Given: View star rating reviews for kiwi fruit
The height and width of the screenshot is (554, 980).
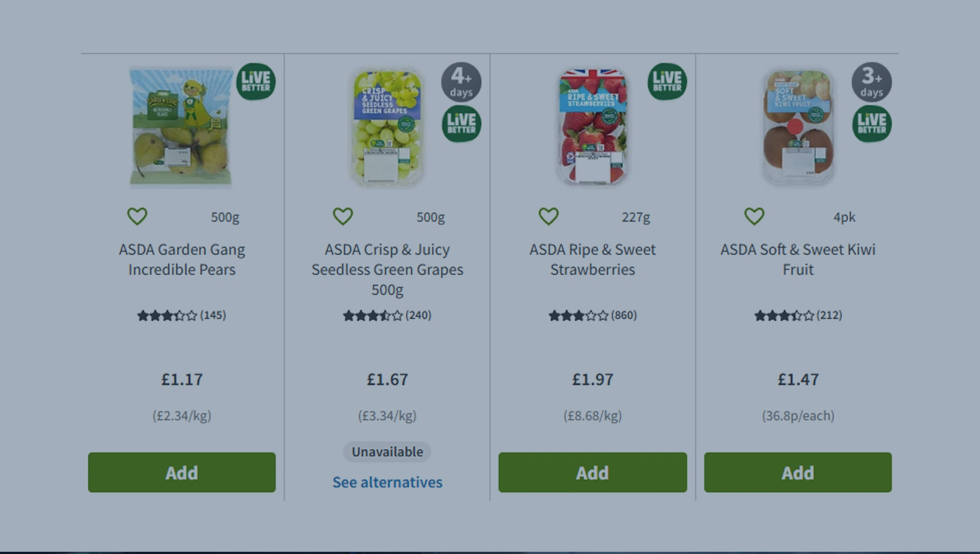Looking at the screenshot, I should [x=797, y=316].
